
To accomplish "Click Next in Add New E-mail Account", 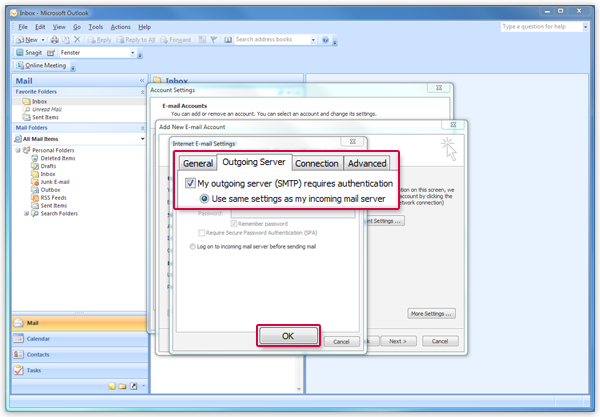I will coord(398,341).
